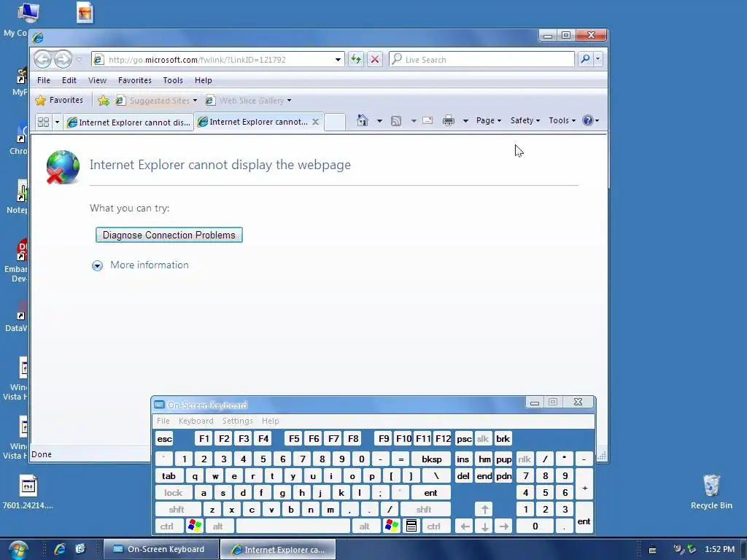Click the Favorites star button

60,100
